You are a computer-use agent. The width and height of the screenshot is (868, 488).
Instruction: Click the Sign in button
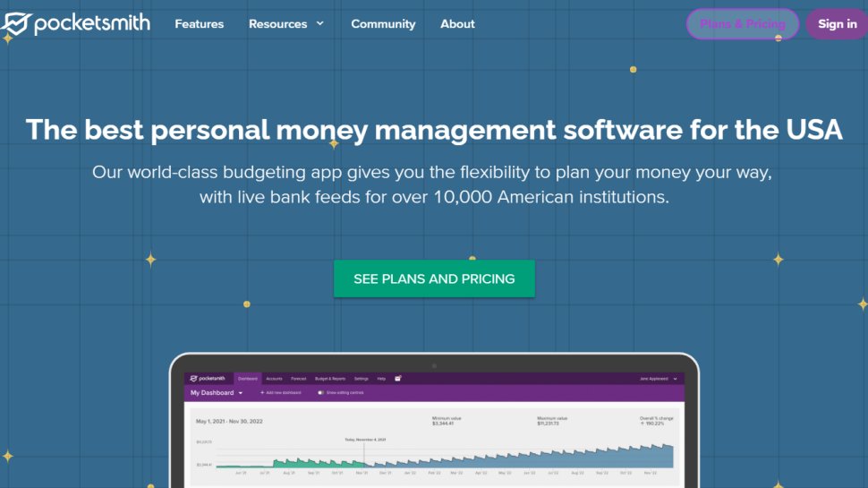(837, 24)
